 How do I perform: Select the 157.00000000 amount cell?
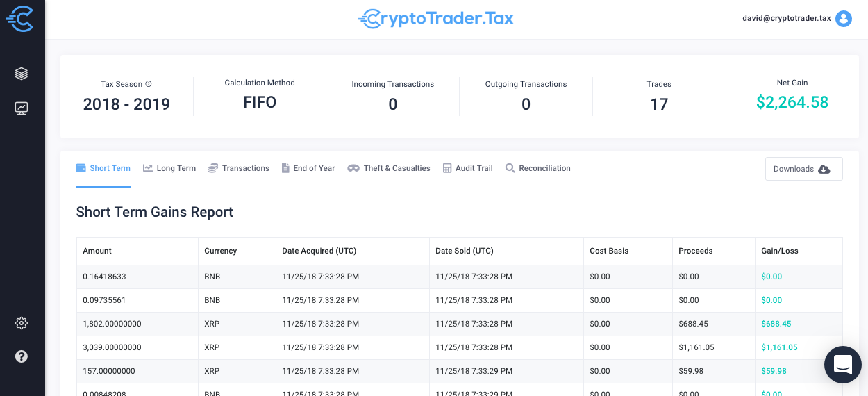point(137,371)
